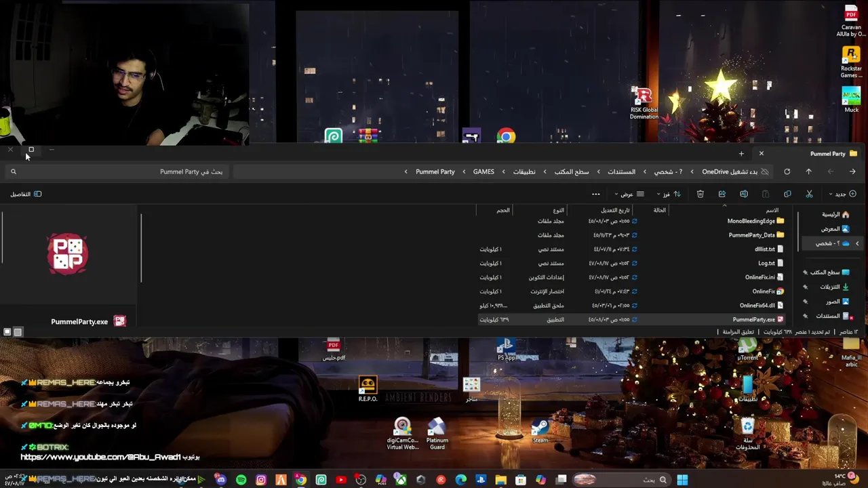868x488 pixels.
Task: Select the OnlineFix.ini file
Action: pyautogui.click(x=764, y=277)
